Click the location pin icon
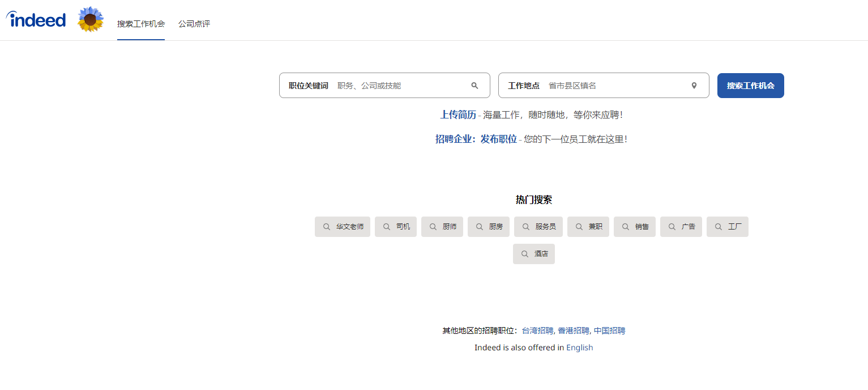Viewport: 868px width, 390px height. click(x=694, y=86)
